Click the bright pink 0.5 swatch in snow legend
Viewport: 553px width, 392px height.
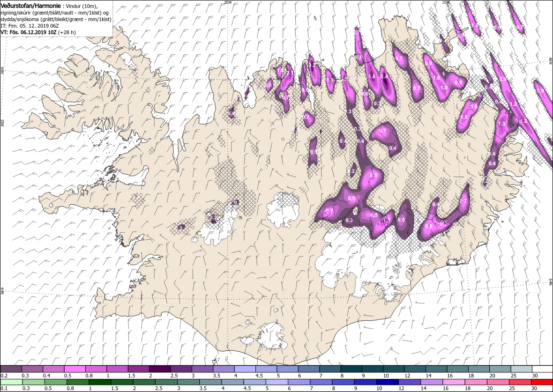click(x=75, y=369)
